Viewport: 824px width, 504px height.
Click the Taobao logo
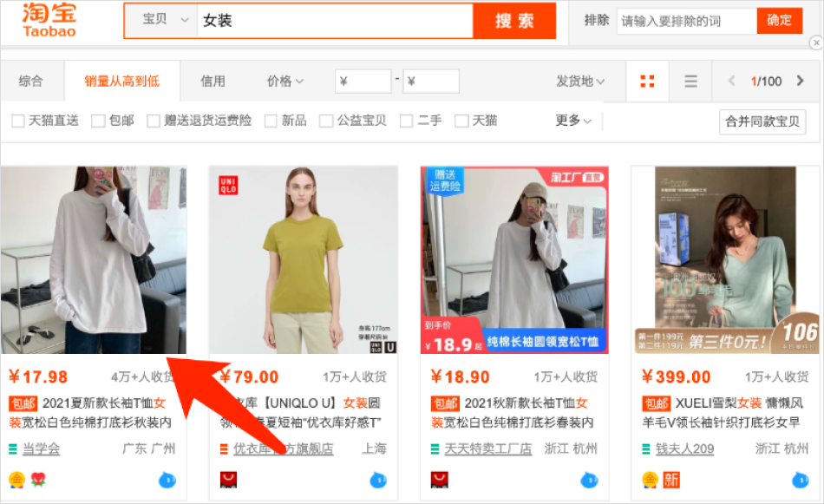pos(49,20)
